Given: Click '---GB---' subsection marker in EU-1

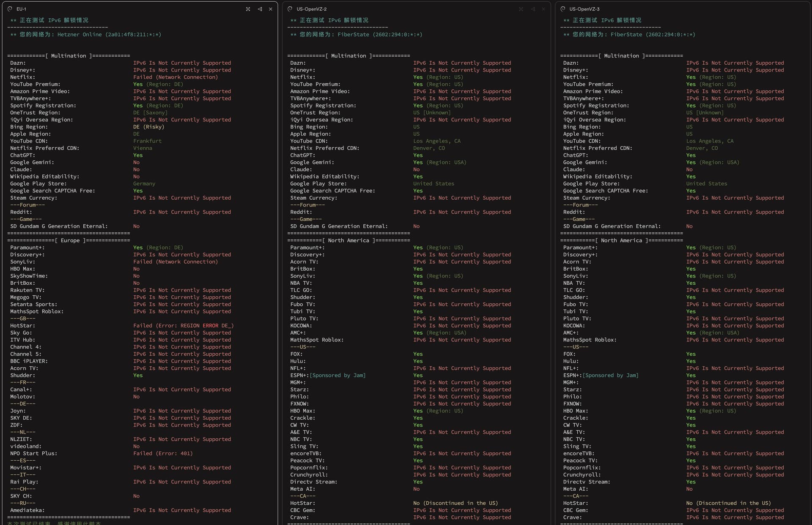Looking at the screenshot, I should (x=23, y=319).
